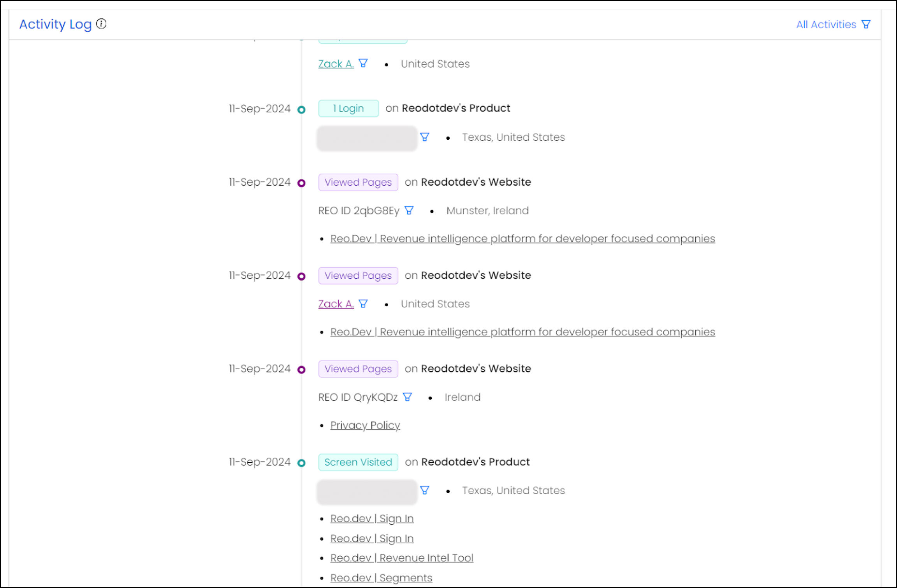Open the top Zack A. profile link
This screenshot has height=588, width=897.
(x=336, y=64)
